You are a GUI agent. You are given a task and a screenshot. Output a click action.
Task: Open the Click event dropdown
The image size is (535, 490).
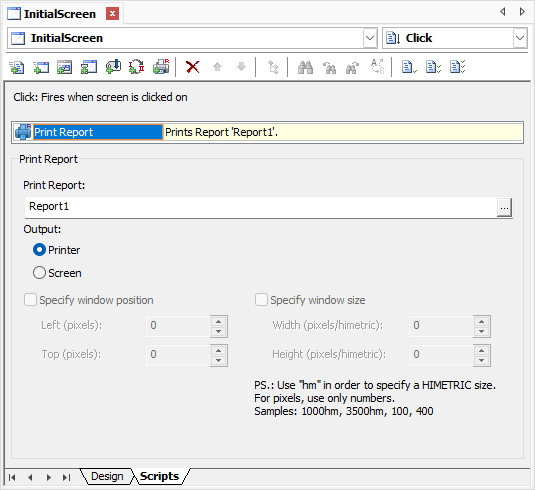pyautogui.click(x=520, y=38)
